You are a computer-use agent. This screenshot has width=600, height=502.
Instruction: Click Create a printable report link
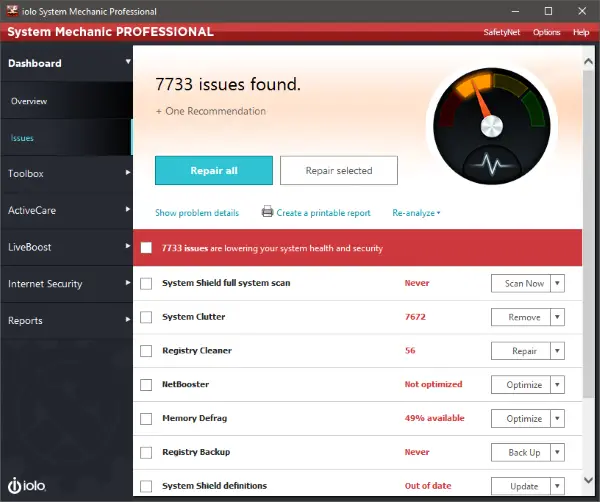click(323, 213)
